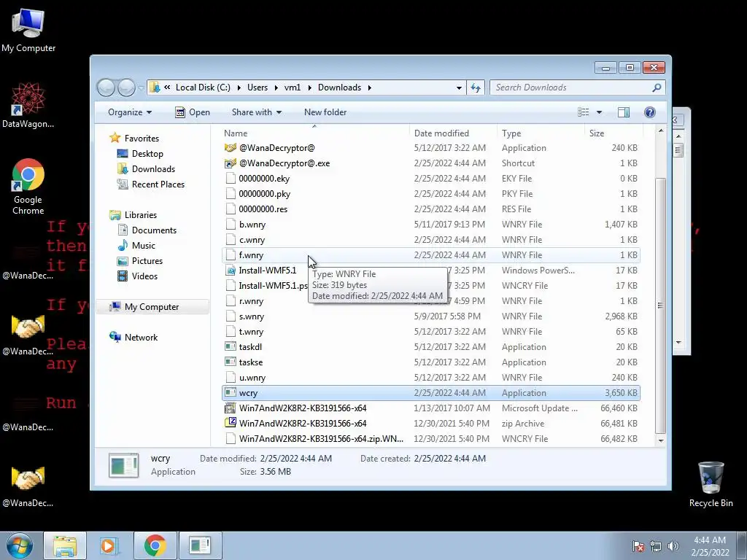Open the Organize dropdown menu

[130, 112]
